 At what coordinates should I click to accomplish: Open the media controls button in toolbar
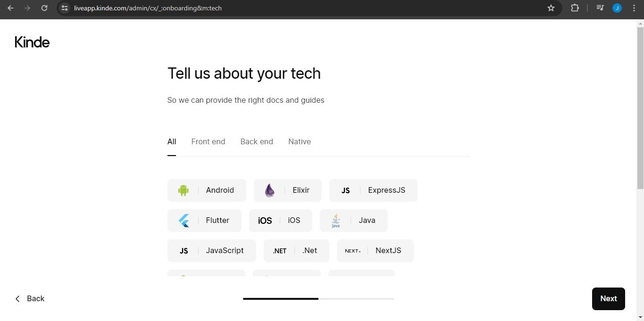[x=600, y=8]
